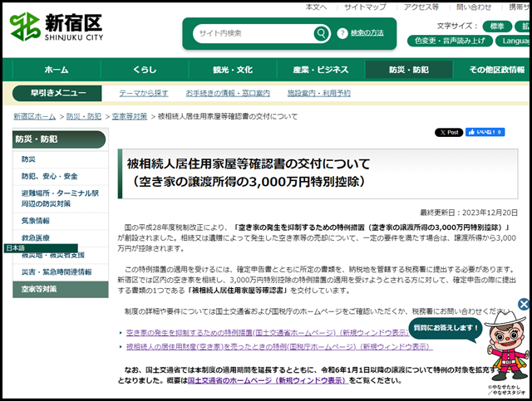532x401 pixels.
Task: Open 被相続人の居住用財産 国税庁 link
Action: tap(279, 347)
